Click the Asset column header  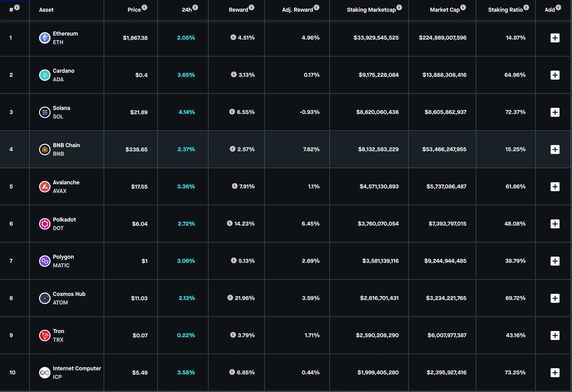click(46, 10)
